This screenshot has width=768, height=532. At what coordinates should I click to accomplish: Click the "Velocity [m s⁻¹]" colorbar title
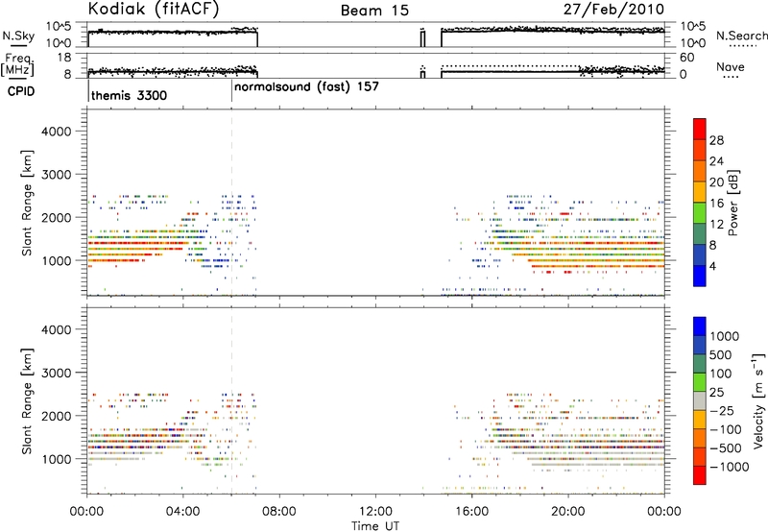[758, 400]
